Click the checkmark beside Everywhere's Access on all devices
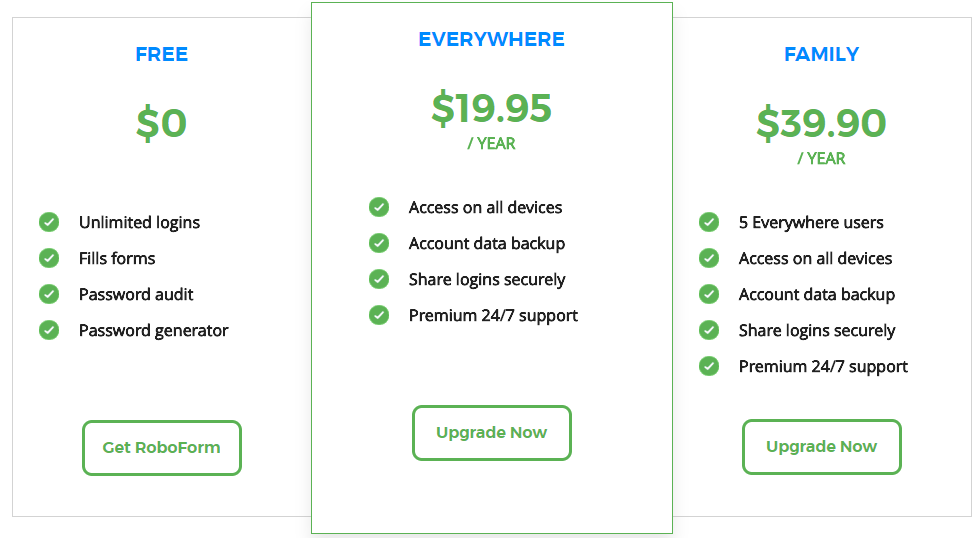Image resolution: width=976 pixels, height=538 pixels. point(379,207)
